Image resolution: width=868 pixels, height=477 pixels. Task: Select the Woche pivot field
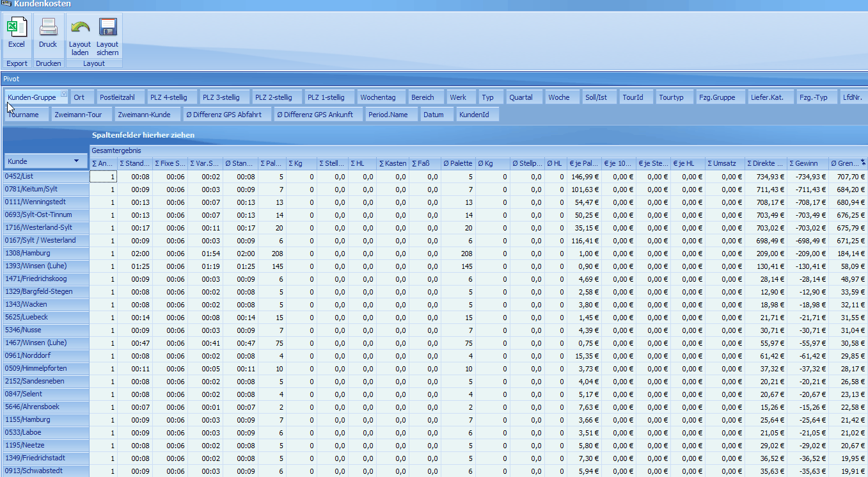tap(562, 97)
